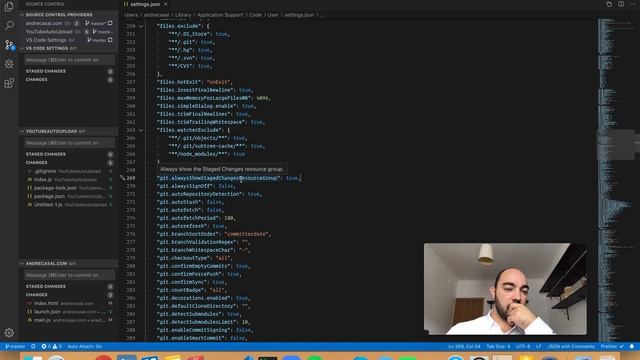Click the split editor icon top right

pos(621,4)
